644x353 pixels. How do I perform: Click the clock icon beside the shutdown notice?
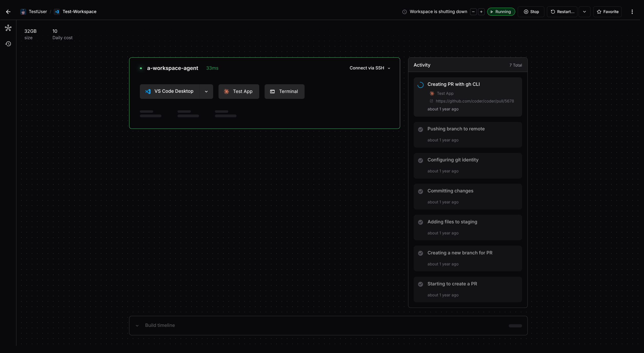pyautogui.click(x=404, y=12)
